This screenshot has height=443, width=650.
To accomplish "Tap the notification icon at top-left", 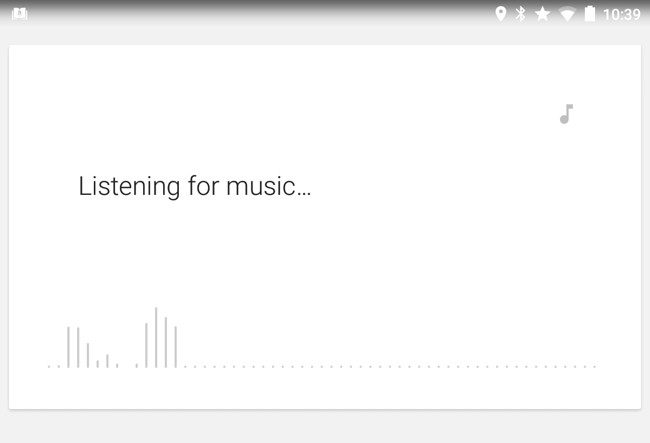I will [18, 14].
